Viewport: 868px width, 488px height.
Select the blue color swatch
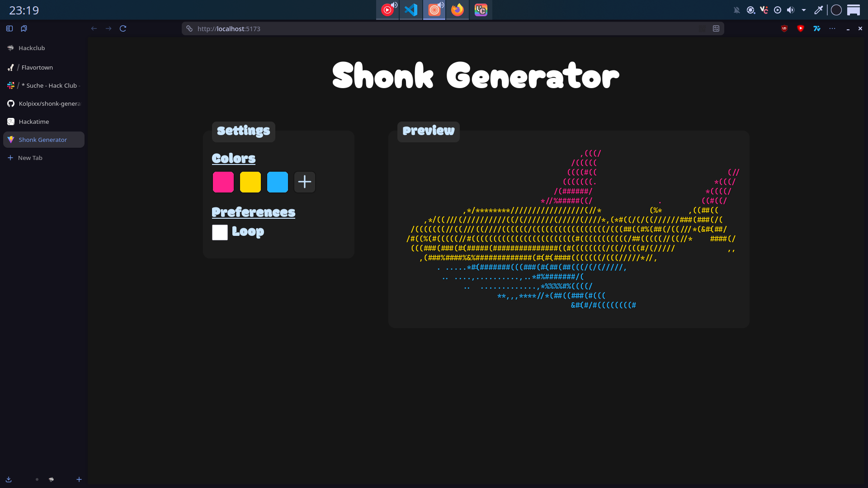coord(278,182)
